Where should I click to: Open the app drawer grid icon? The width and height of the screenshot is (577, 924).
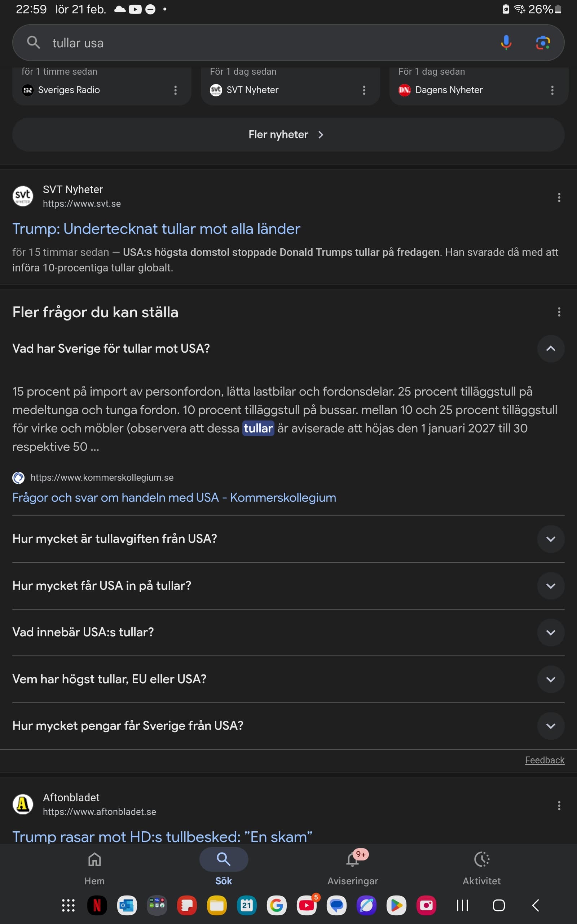(68, 905)
